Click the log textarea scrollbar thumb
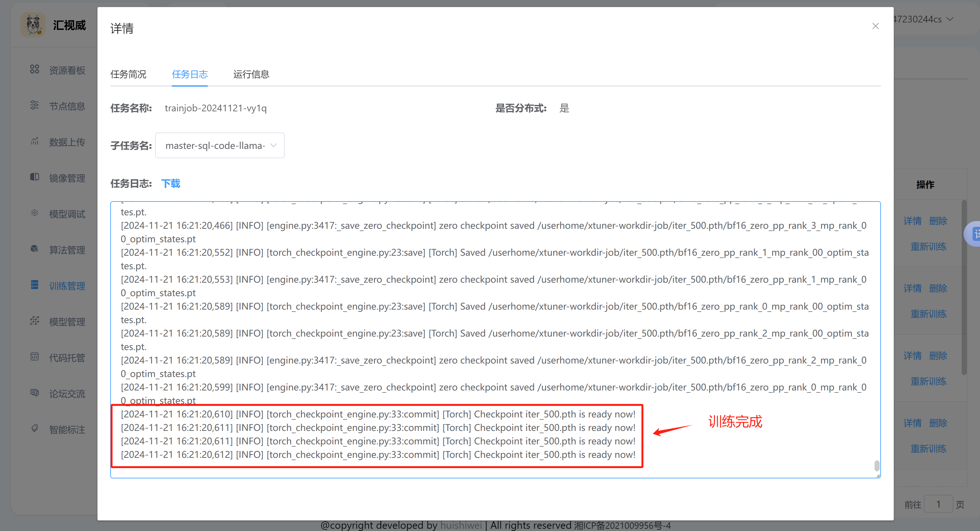Image resolution: width=980 pixels, height=531 pixels. 876,466
